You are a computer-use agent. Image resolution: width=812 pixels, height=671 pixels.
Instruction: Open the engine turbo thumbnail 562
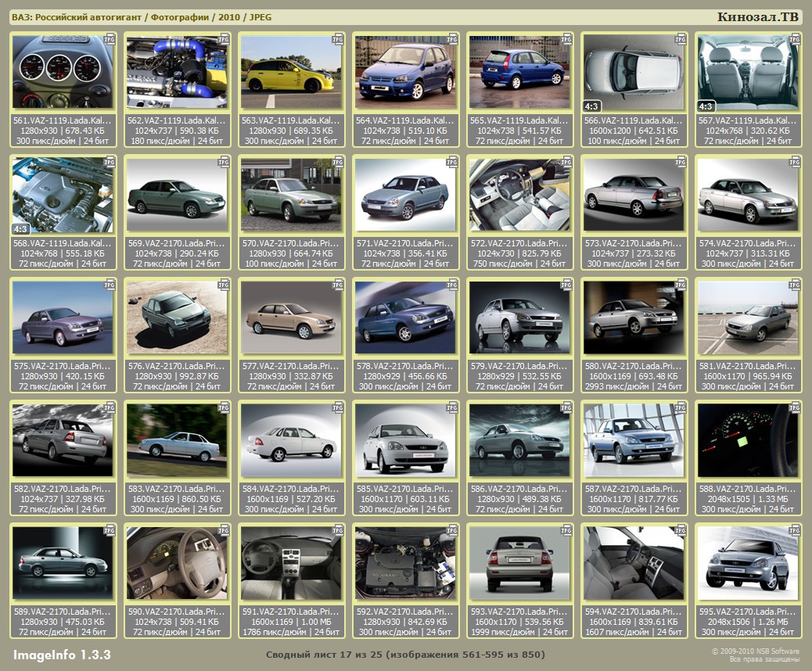[177, 72]
